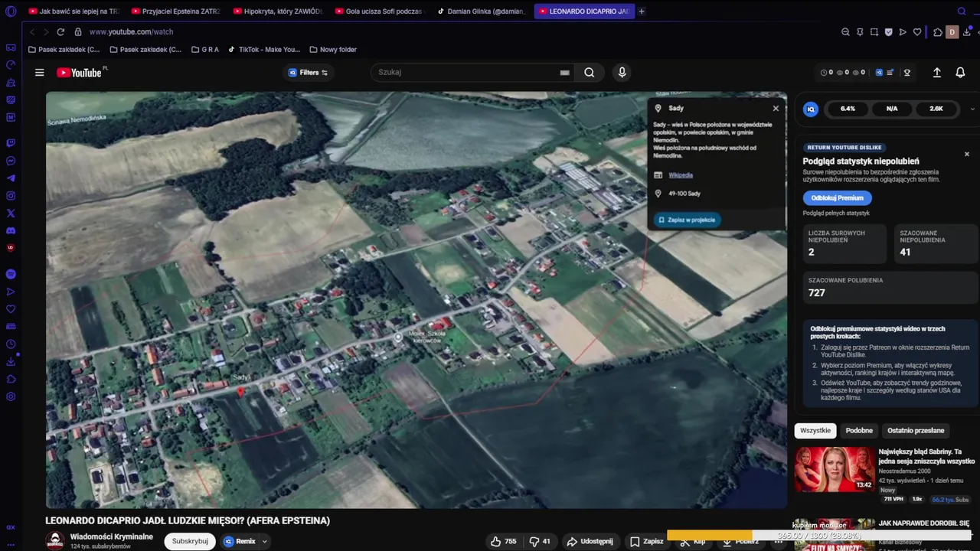Switch to the Damian Glinka TikTok tab
This screenshot has width=980, height=551.
tap(482, 11)
